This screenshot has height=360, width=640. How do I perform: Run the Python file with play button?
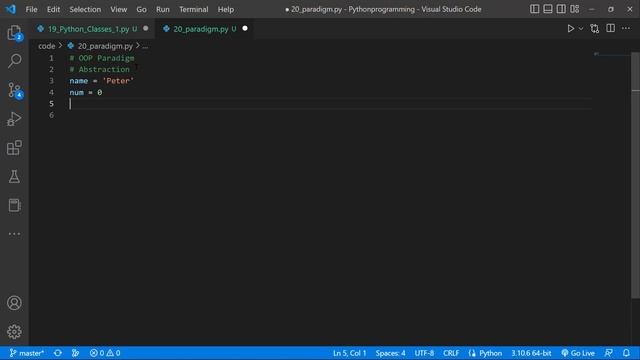pyautogui.click(x=571, y=29)
